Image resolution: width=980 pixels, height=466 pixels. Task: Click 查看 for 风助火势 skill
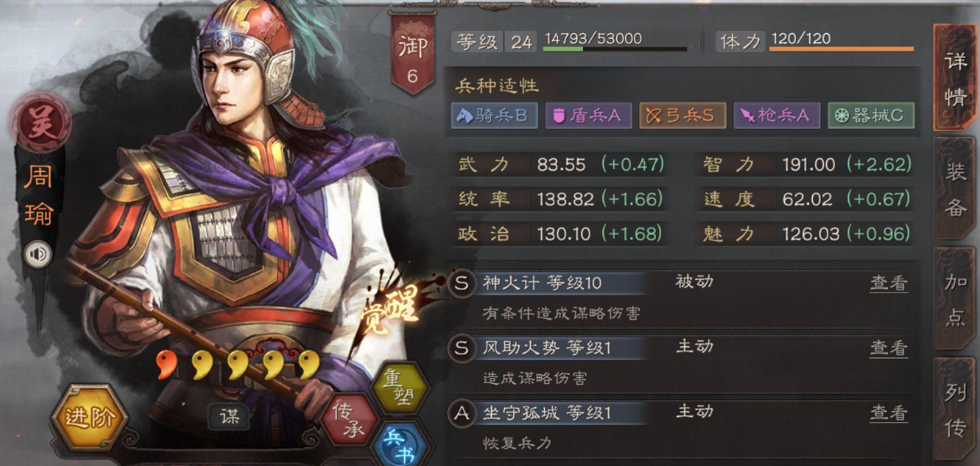[x=889, y=348]
